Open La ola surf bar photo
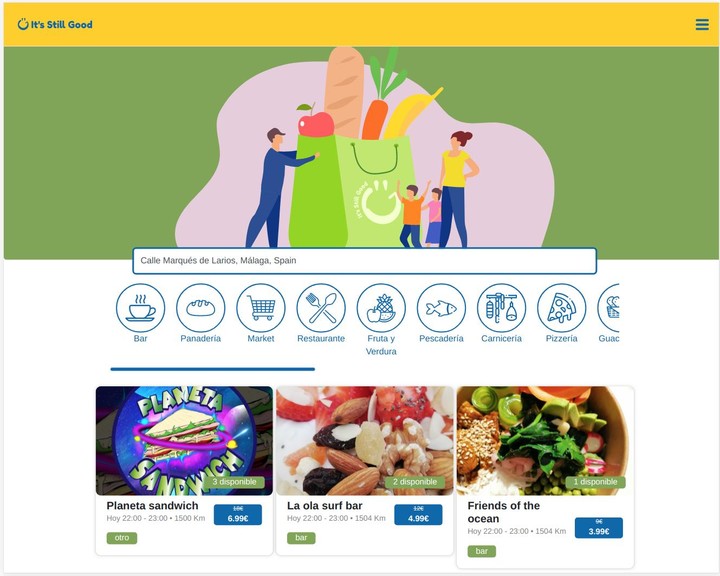Viewport: 720px width, 576px height. click(365, 440)
